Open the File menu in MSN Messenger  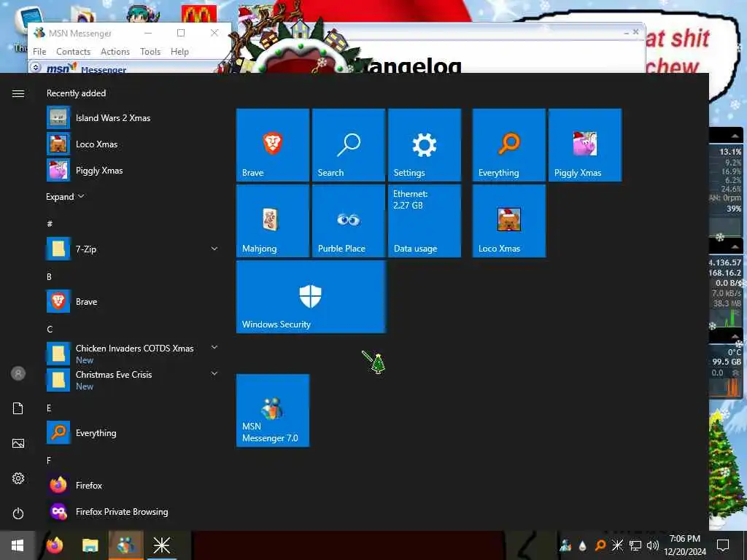(x=39, y=52)
